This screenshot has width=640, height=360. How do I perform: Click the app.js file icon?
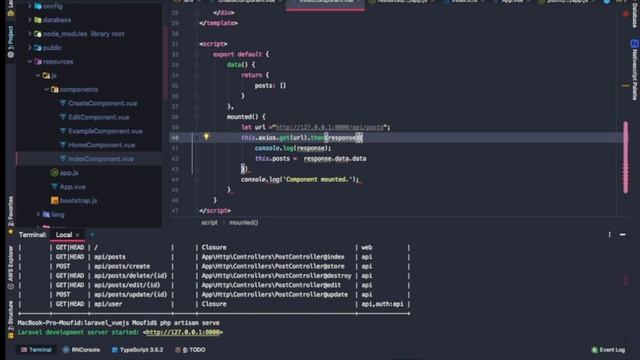(54, 173)
